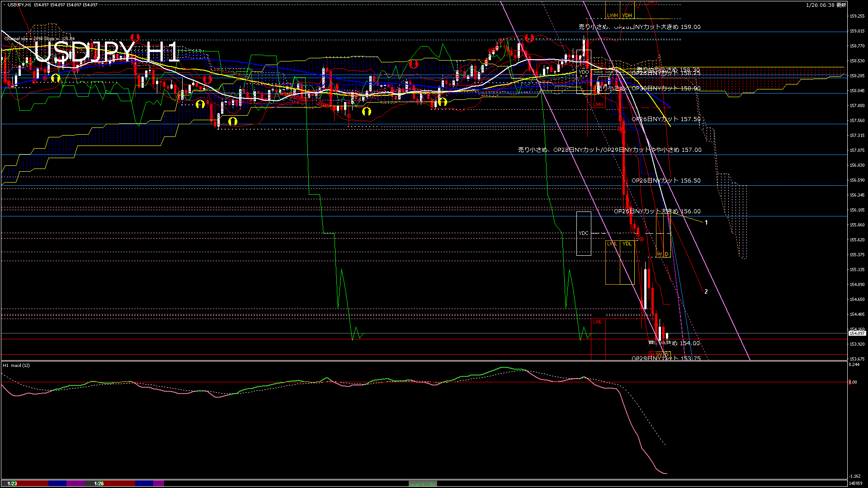Click the H1 macd (12) indicator title
The width and height of the screenshot is (868, 488).
click(x=16, y=366)
